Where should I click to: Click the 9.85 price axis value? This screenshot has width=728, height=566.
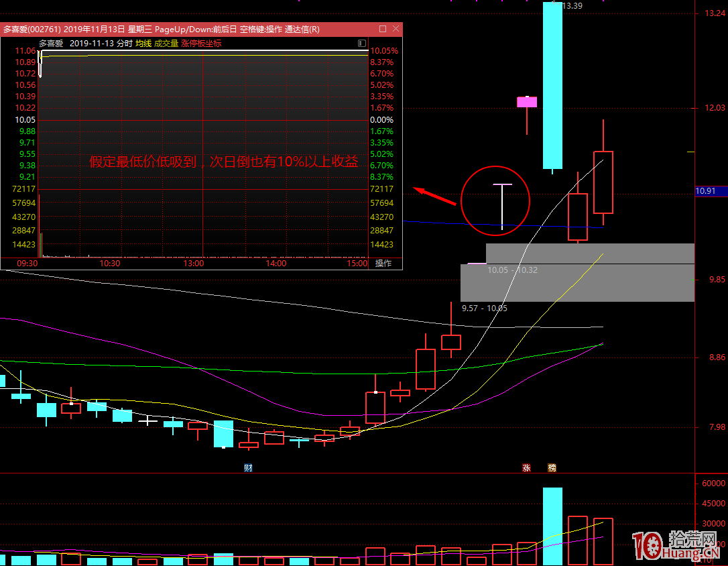point(717,279)
